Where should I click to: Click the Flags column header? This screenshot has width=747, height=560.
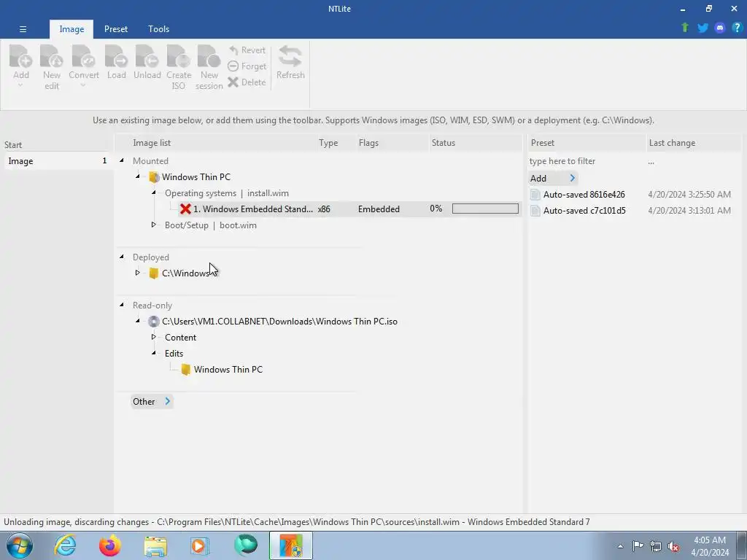(x=392, y=143)
